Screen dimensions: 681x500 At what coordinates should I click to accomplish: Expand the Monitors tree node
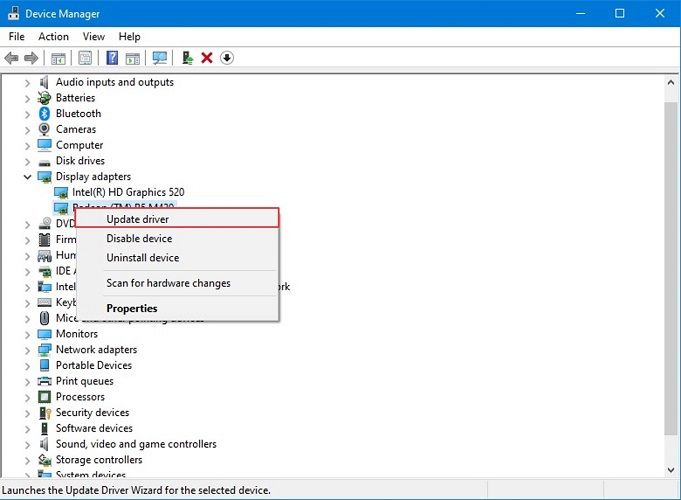pyautogui.click(x=27, y=334)
